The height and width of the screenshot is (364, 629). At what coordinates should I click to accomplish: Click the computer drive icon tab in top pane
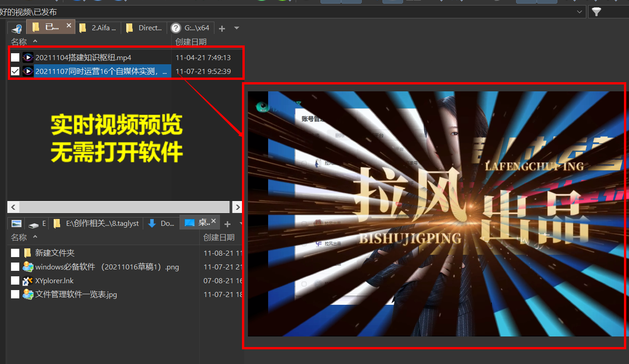pos(17,28)
